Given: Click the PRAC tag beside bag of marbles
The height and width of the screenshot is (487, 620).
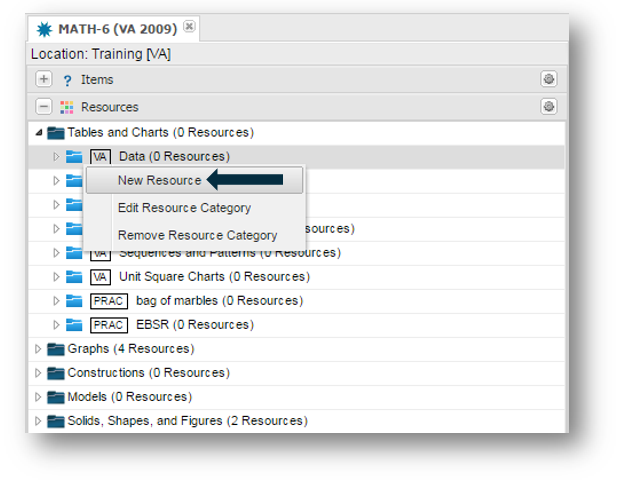Looking at the screenshot, I should point(109,301).
